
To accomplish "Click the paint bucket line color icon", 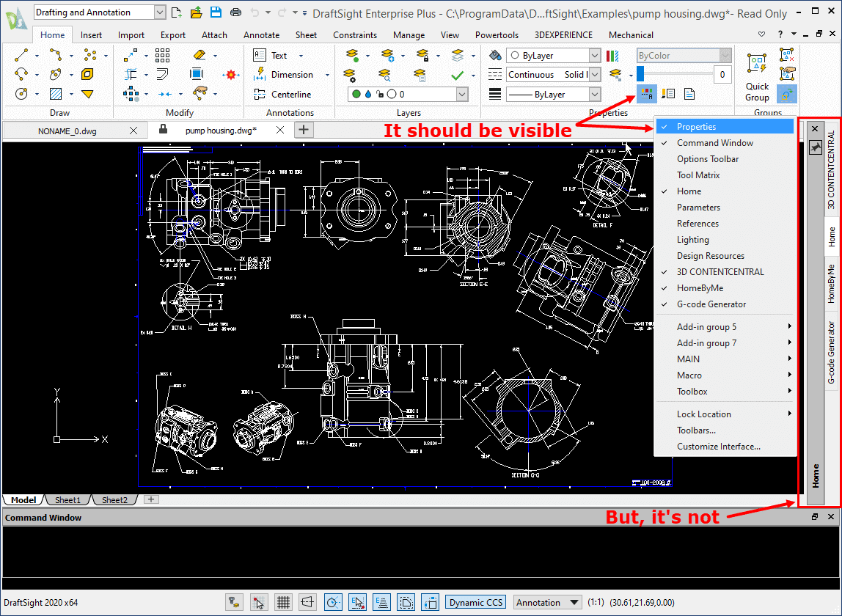I will (x=495, y=55).
